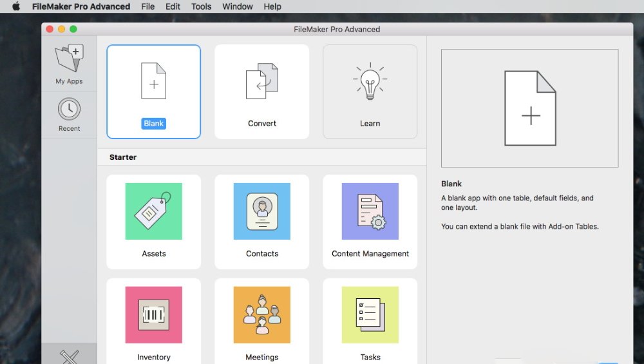Image resolution: width=644 pixels, height=364 pixels.
Task: Open the FileMaker Pro Advanced app menu
Action: pos(81,6)
